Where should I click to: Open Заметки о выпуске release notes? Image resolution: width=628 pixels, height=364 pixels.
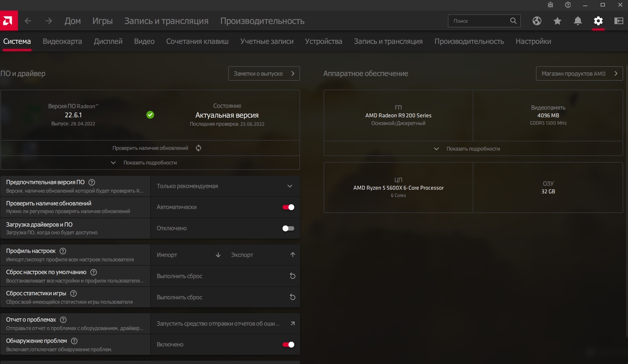[x=264, y=73]
